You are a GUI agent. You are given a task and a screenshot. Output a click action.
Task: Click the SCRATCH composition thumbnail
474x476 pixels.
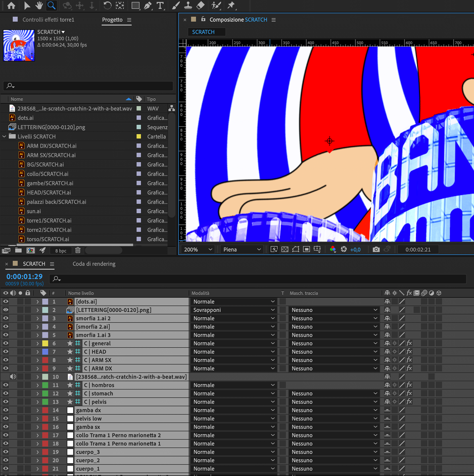pyautogui.click(x=19, y=45)
